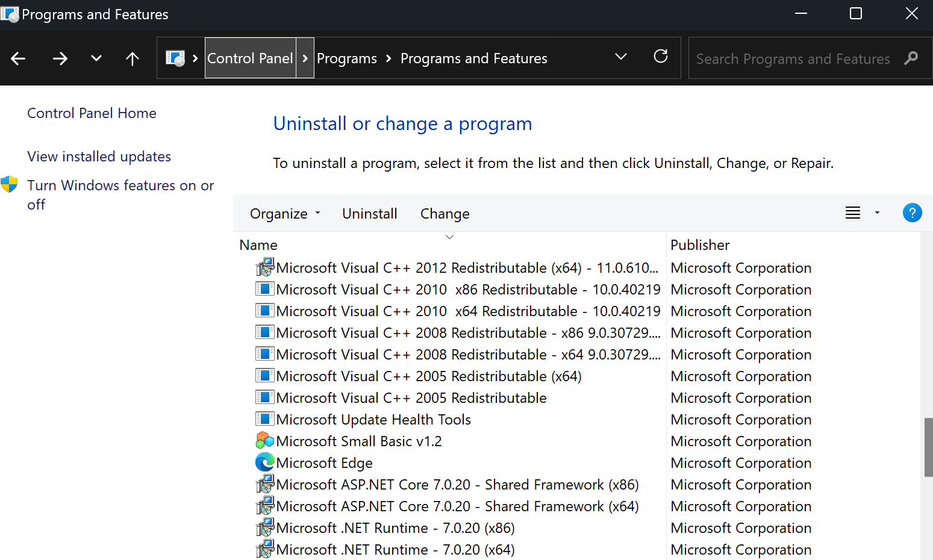Image resolution: width=933 pixels, height=560 pixels.
Task: Select Microsoft Visual C++ 2010 x64 Redistributable name
Action: pyautogui.click(x=469, y=311)
